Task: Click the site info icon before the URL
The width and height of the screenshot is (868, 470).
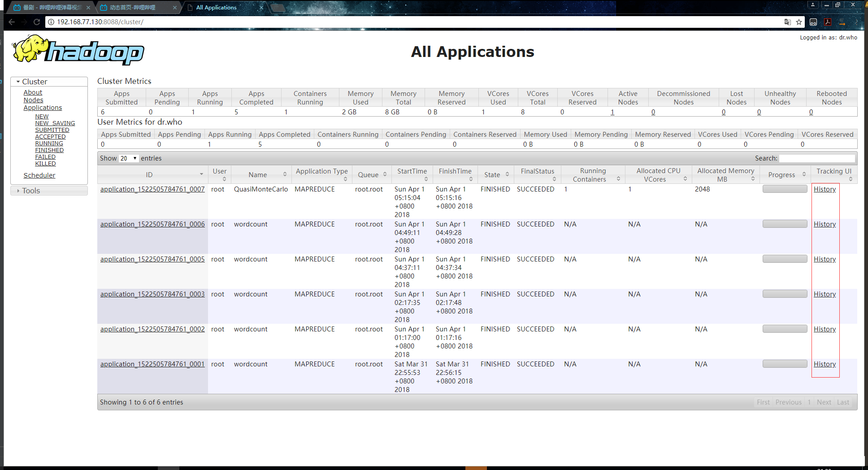Action: click(51, 22)
